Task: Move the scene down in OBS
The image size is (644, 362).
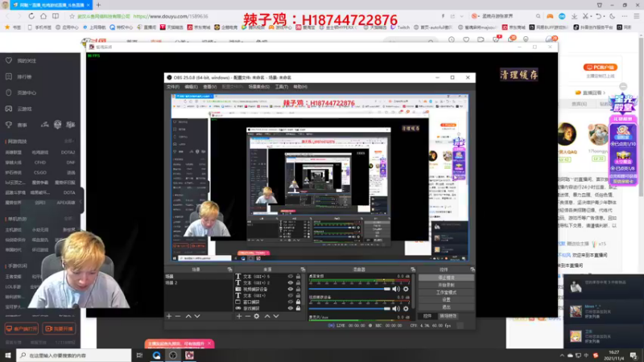Action: point(197,316)
